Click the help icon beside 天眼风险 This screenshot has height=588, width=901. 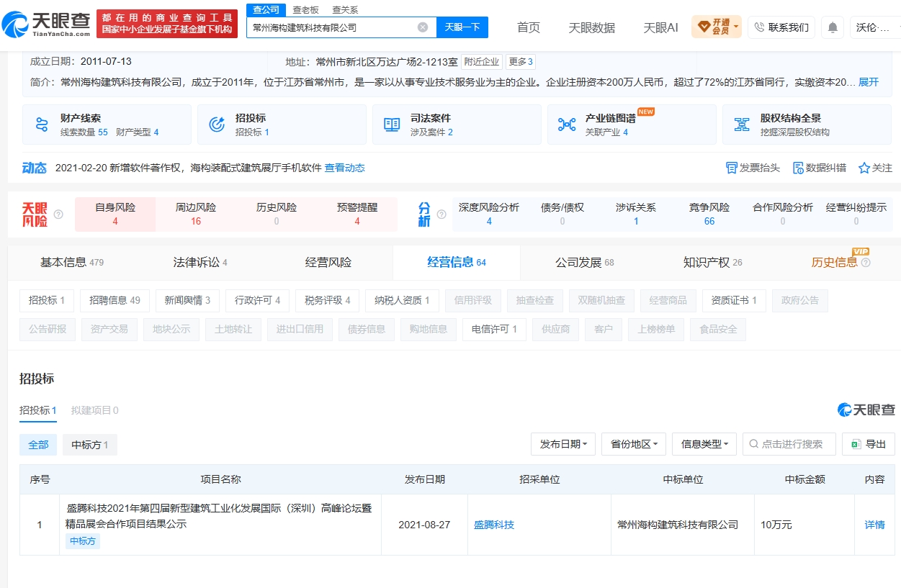[58, 214]
